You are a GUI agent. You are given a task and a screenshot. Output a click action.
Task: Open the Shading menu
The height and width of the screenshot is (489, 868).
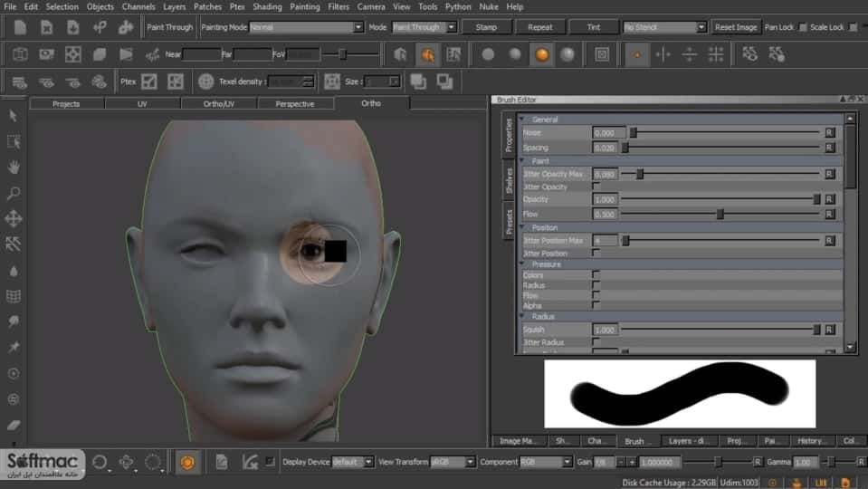click(267, 6)
